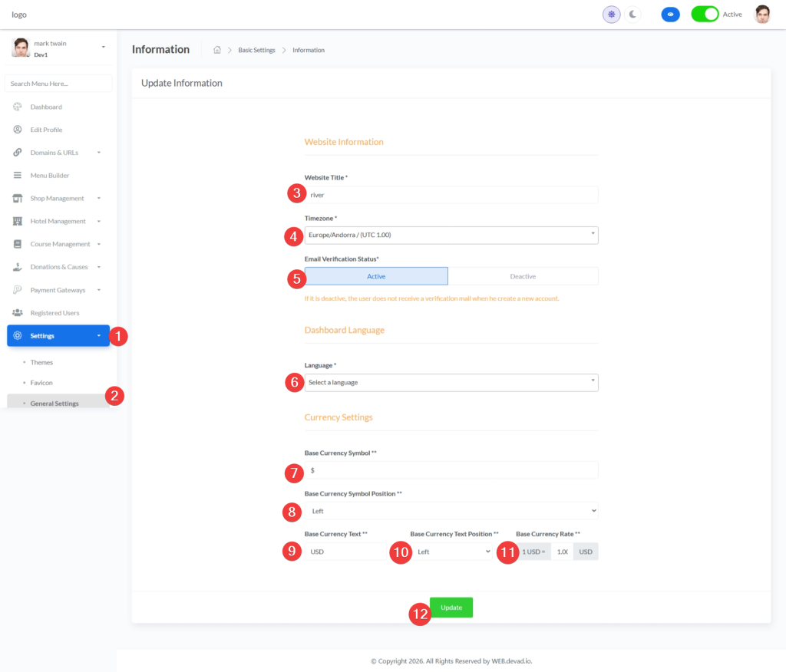Open Base Currency Symbol Position dropdown
This screenshot has height=672, width=786.
(x=451, y=511)
